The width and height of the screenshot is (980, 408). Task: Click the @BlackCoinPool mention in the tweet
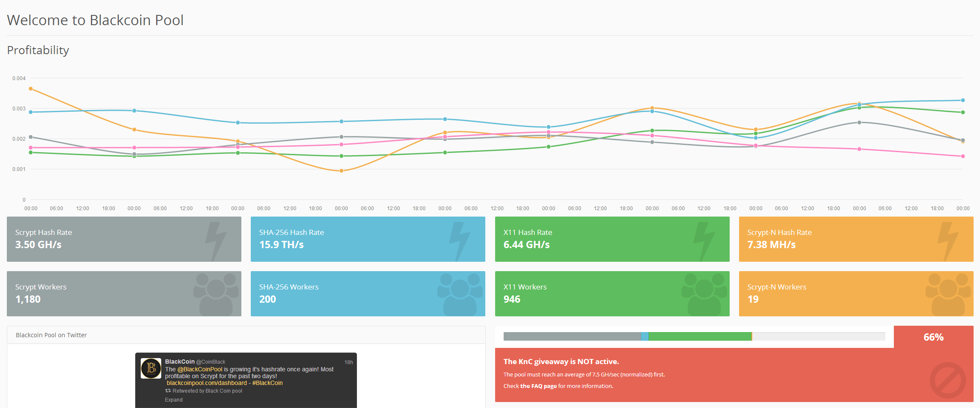[200, 369]
